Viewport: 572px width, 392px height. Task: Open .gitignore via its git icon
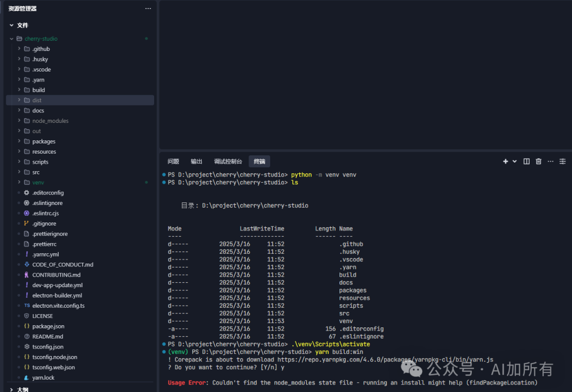(26, 224)
